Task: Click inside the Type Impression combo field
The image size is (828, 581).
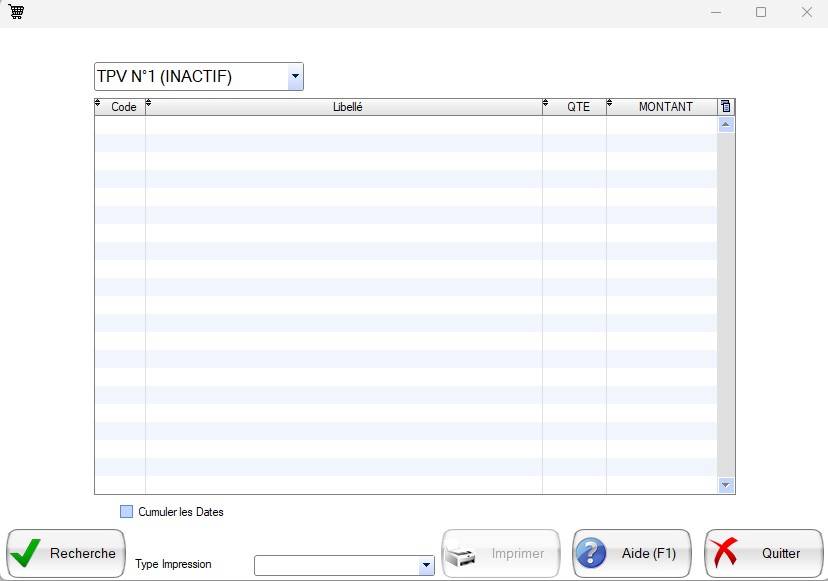Action: 336,566
